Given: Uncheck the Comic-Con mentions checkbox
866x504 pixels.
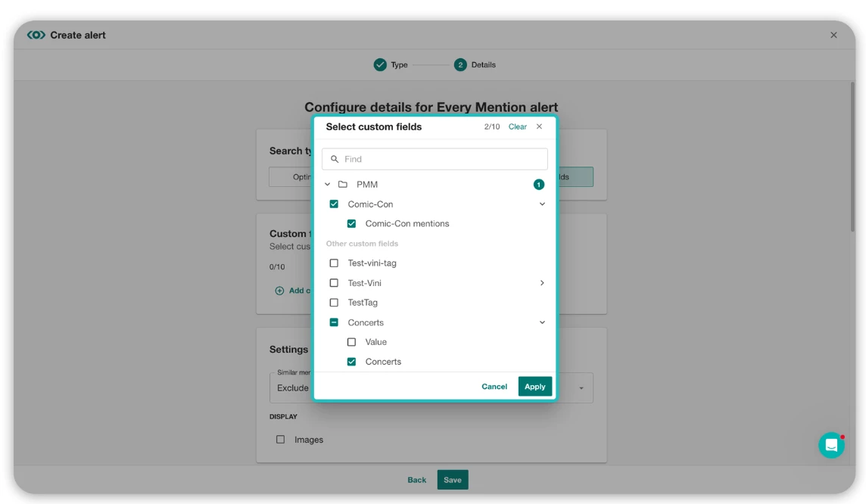Looking at the screenshot, I should [x=351, y=223].
